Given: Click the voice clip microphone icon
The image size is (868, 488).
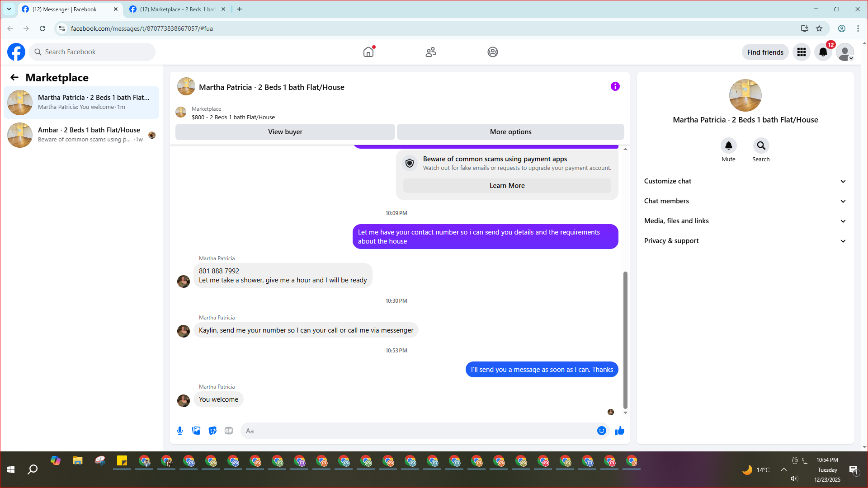Looking at the screenshot, I should 180,431.
